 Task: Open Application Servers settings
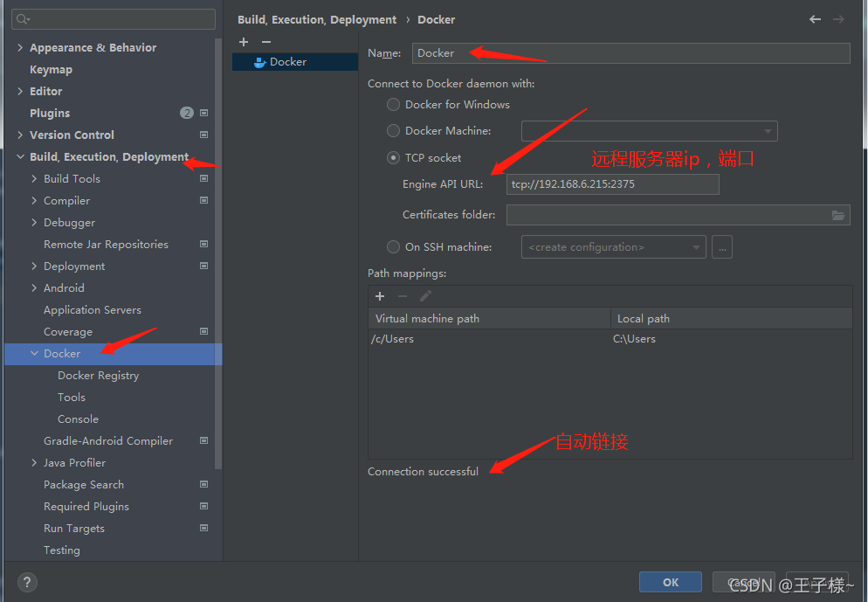(93, 310)
